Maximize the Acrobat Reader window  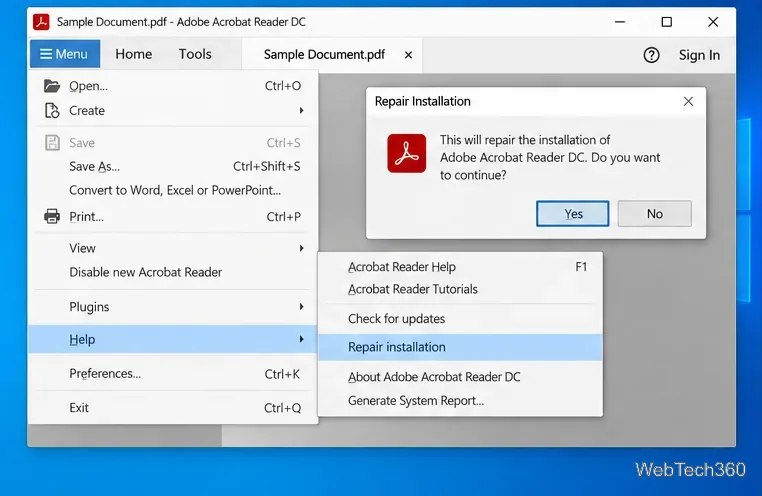tap(667, 22)
